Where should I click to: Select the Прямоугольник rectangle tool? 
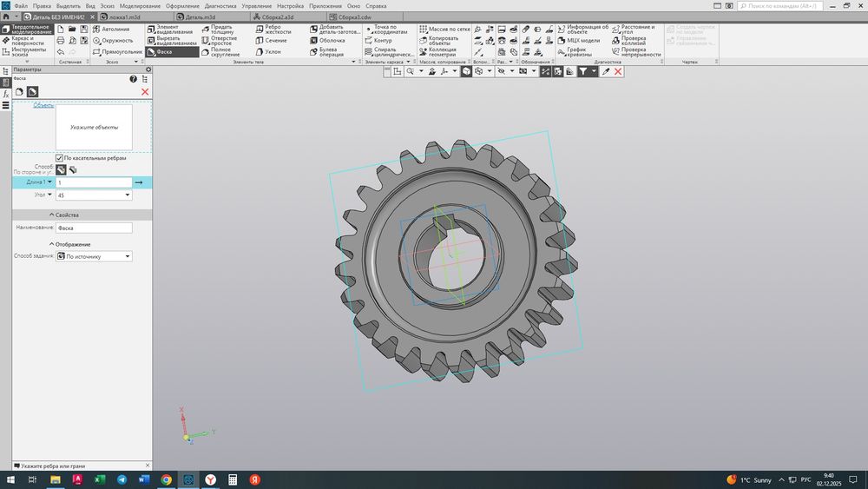[117, 51]
